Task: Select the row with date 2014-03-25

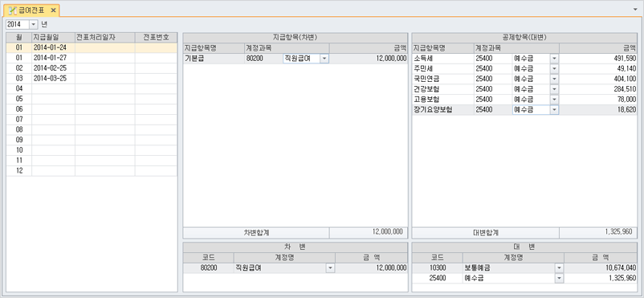Action: (x=92, y=78)
